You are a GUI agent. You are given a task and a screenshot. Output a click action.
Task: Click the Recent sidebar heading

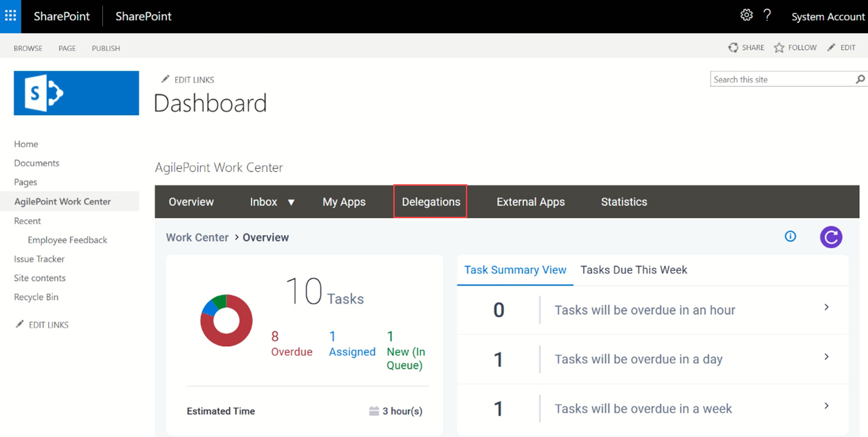click(x=27, y=221)
